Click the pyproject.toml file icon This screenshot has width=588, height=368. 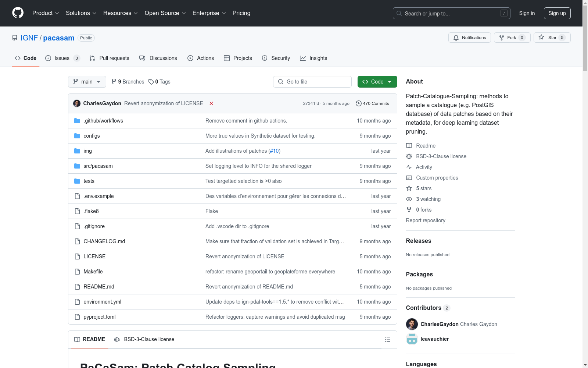click(77, 317)
